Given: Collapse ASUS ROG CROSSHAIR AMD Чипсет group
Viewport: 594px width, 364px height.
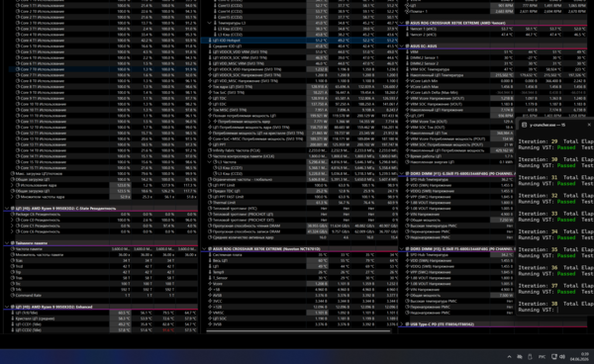Looking at the screenshot, I should pos(402,23).
